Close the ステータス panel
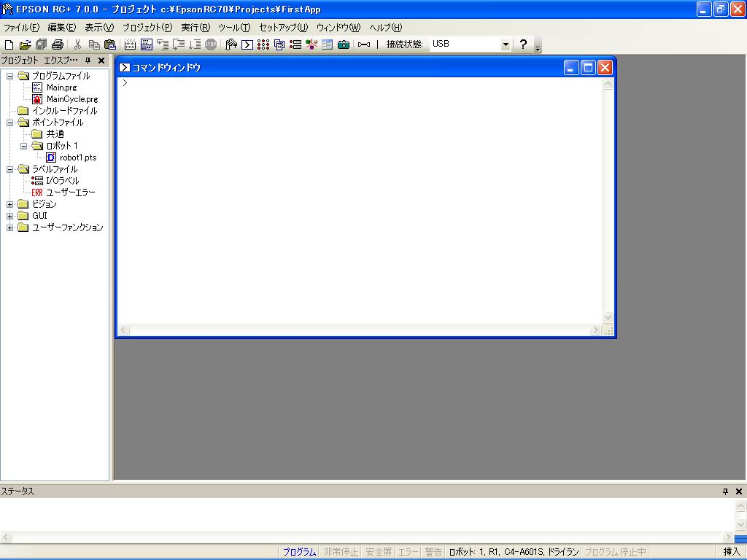The width and height of the screenshot is (747, 560). coord(739,491)
